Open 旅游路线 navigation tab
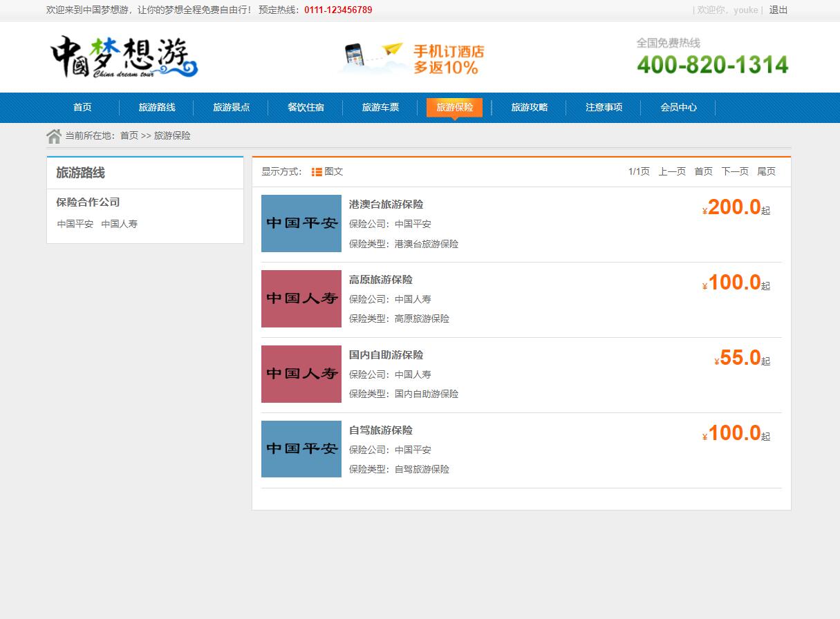Image resolution: width=840 pixels, height=619 pixels. [157, 107]
